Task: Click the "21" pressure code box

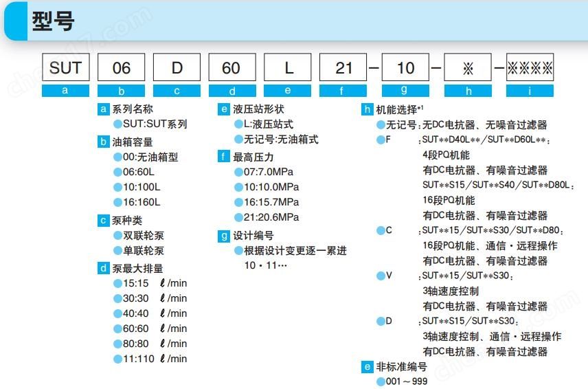Action: coord(343,67)
